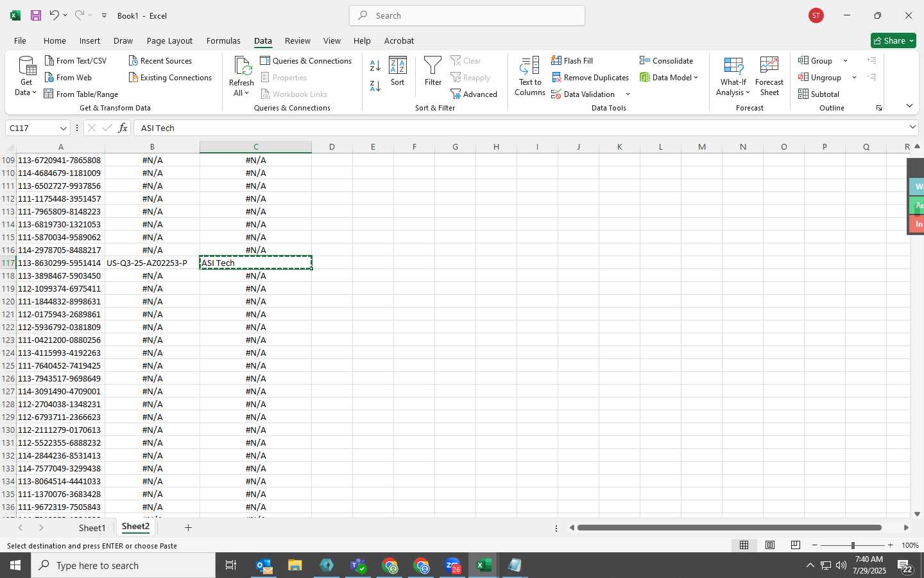Click Forecast Sheet

[x=769, y=76]
